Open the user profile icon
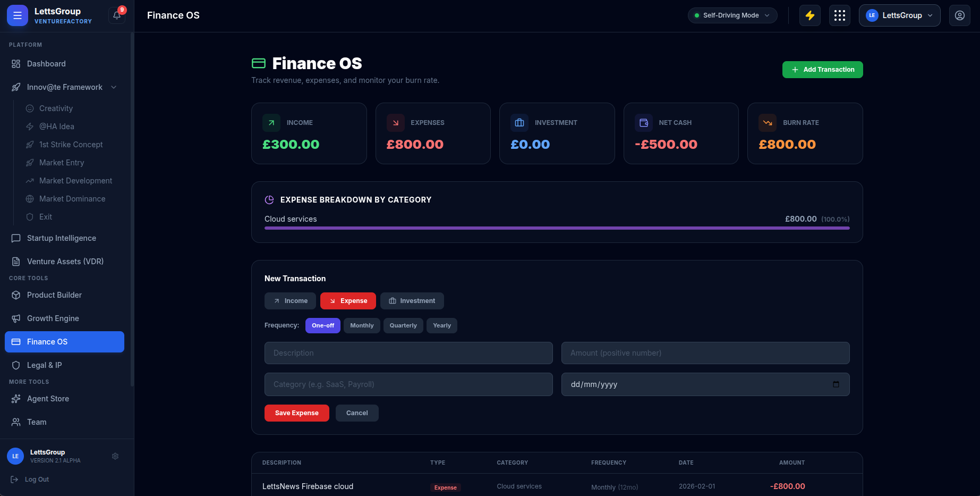Viewport: 980px width, 496px height. tap(959, 15)
